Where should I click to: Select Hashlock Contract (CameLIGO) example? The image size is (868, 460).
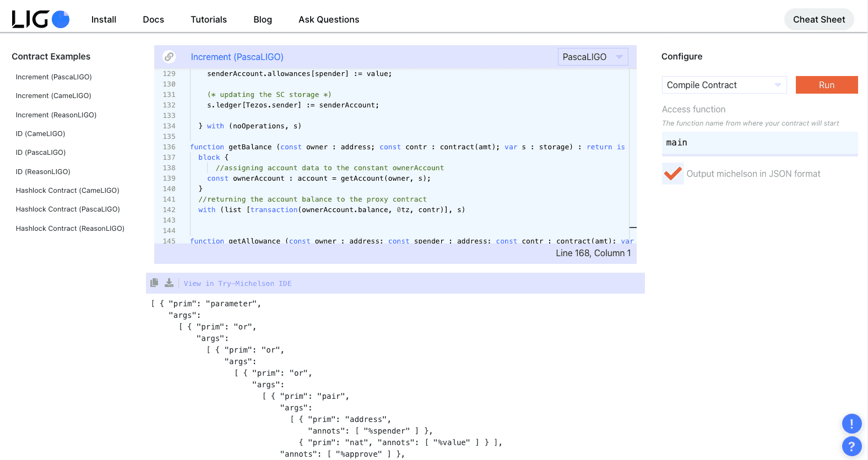click(67, 191)
